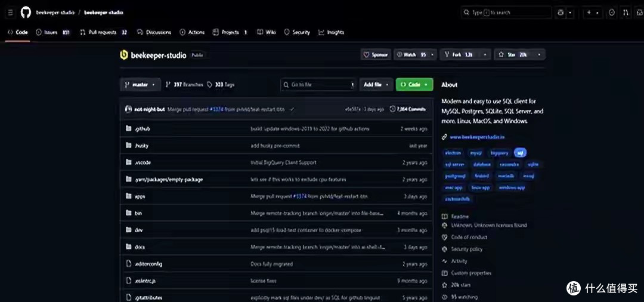Screen dimensions: 644x302
Task: Open Copilot chat icon in header
Action: (x=561, y=13)
